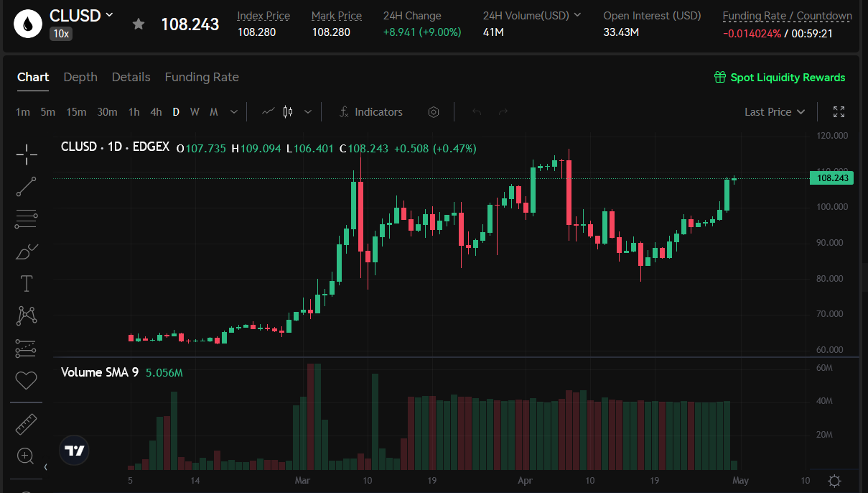Image resolution: width=868 pixels, height=493 pixels.
Task: Select the candlestick chart style icon
Action: (289, 112)
